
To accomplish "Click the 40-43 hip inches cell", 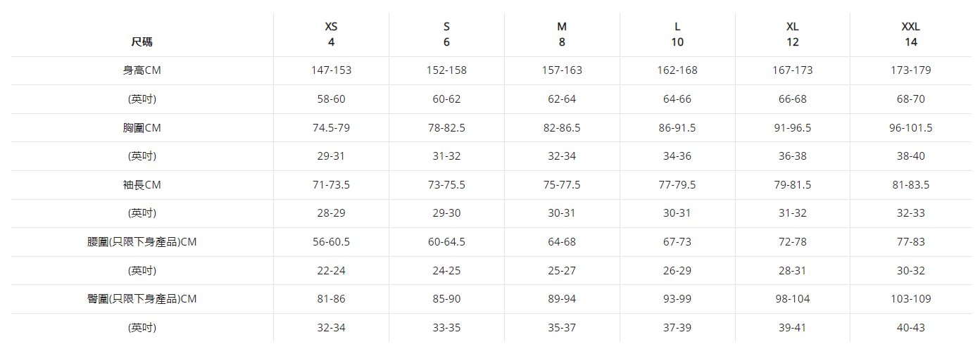I will click(x=911, y=328).
